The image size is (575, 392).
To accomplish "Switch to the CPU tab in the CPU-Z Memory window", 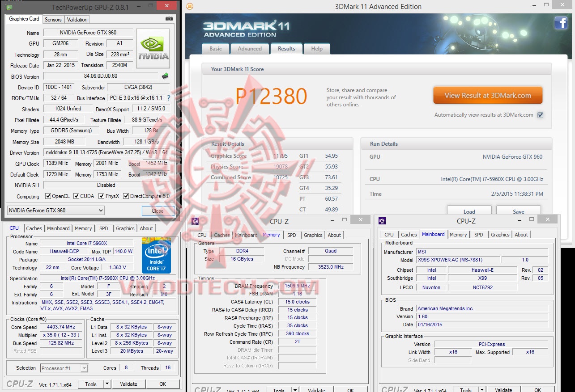I will click(x=202, y=235).
